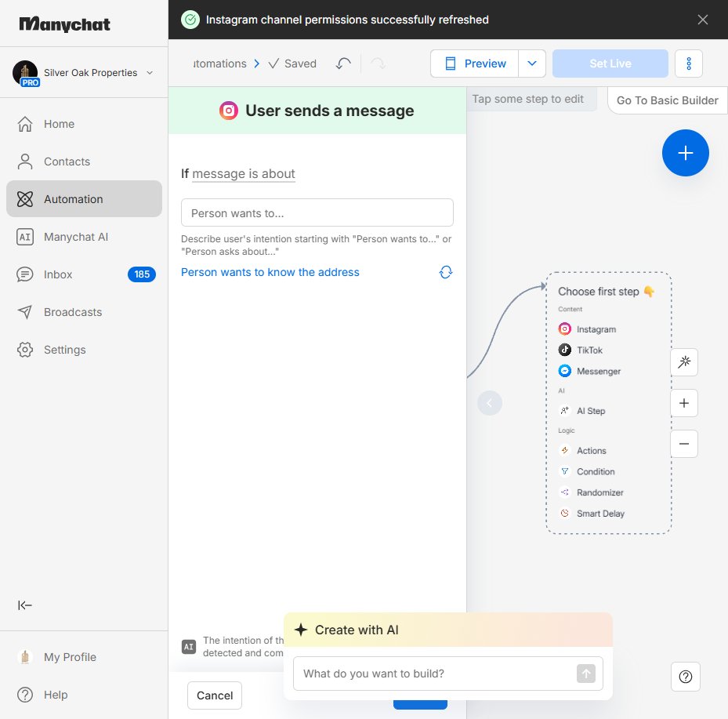Choose Condition as first step
The width and height of the screenshot is (728, 719).
596,471
